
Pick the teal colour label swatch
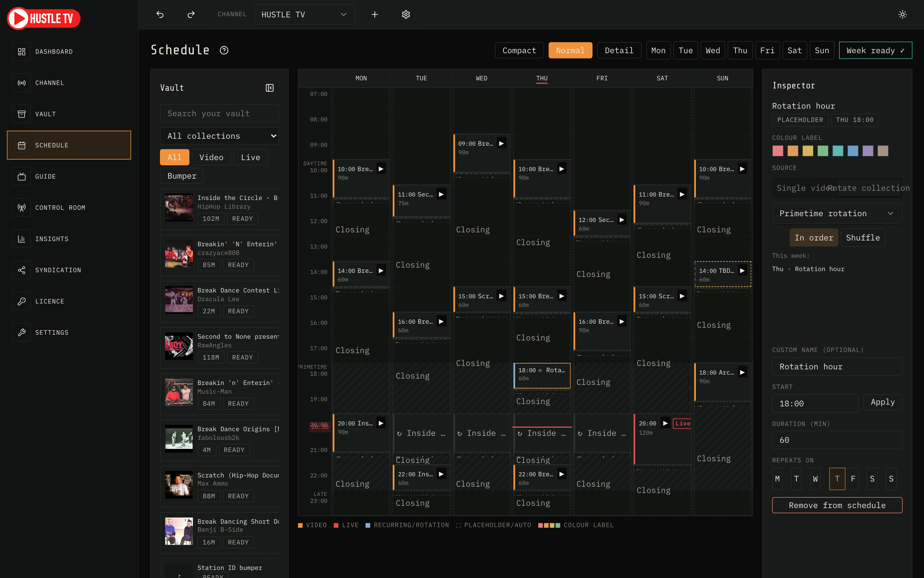coord(838,151)
